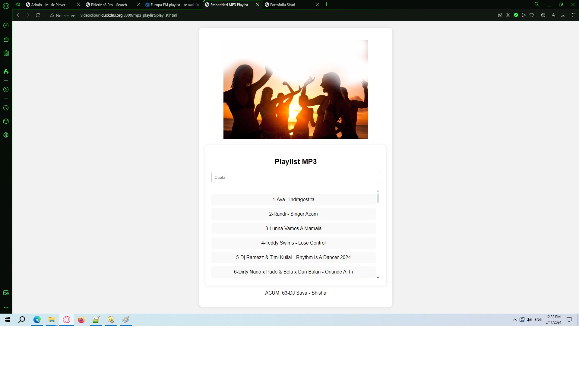Image resolution: width=579 pixels, height=392 pixels.
Task: Open sidebar settings via three-dots icon
Action: [6, 308]
